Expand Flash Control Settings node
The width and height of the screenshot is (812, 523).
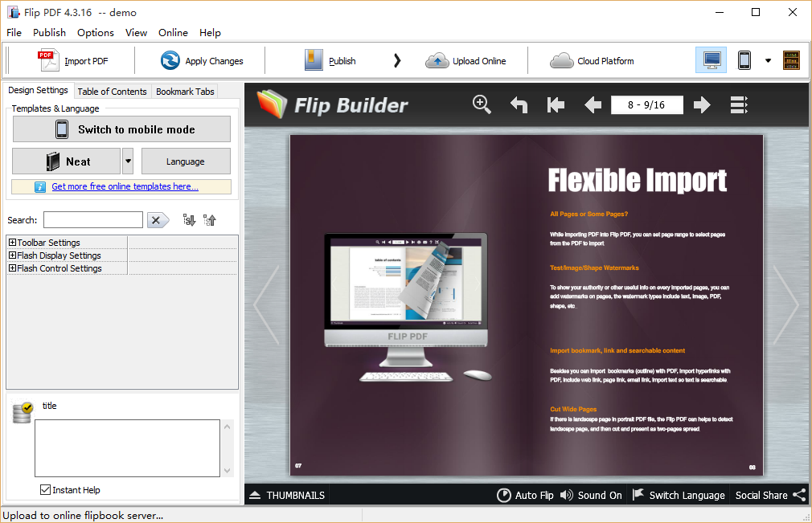pos(12,268)
